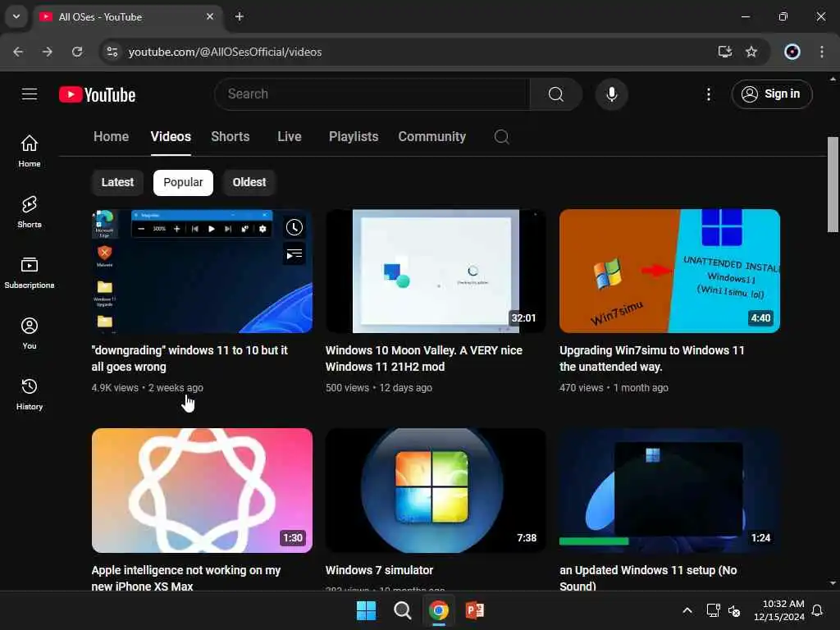Search this channel using magnifier icon
The image size is (840, 630).
[501, 137]
